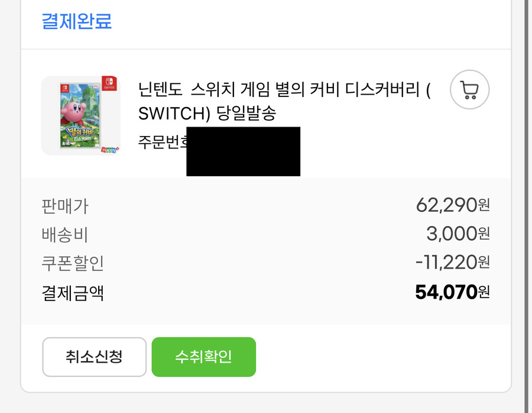Open the 닌텐도 스위치 게임 별의 커비 product title
Screen dimensions: 532x413
coord(284,91)
